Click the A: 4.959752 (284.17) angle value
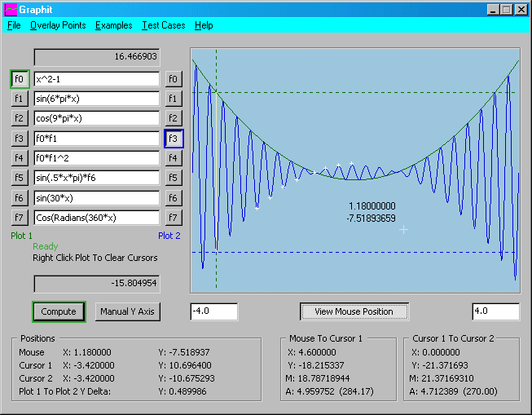 [x=329, y=391]
